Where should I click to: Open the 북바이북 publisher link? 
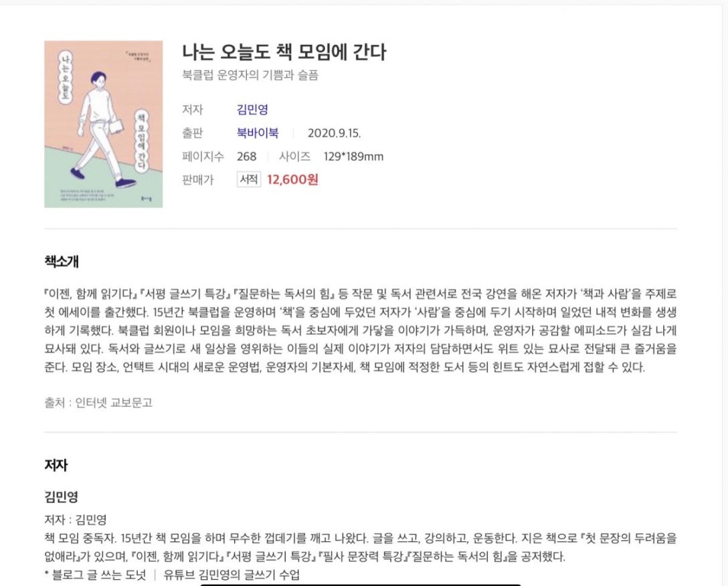[x=258, y=133]
